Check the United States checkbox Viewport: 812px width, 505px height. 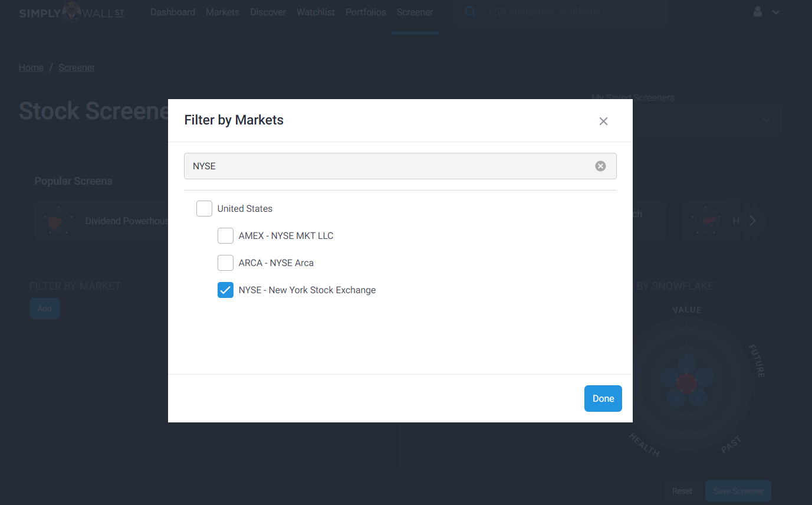tap(204, 209)
